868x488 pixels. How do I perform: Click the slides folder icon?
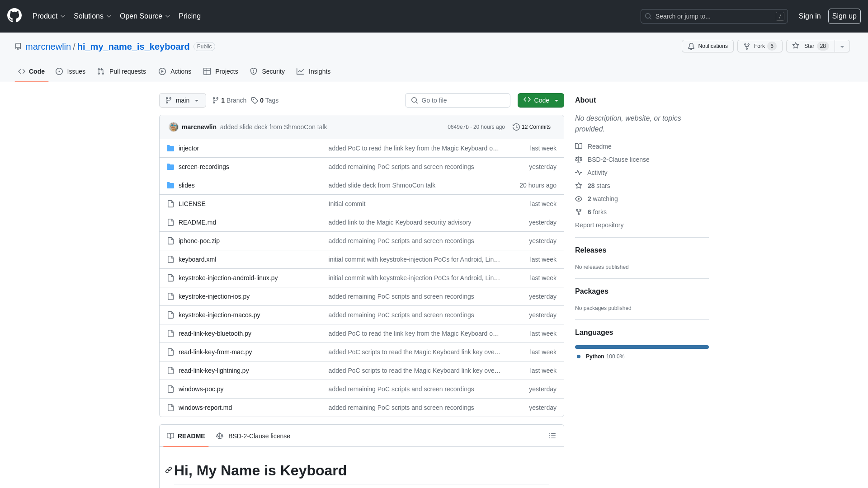170,185
